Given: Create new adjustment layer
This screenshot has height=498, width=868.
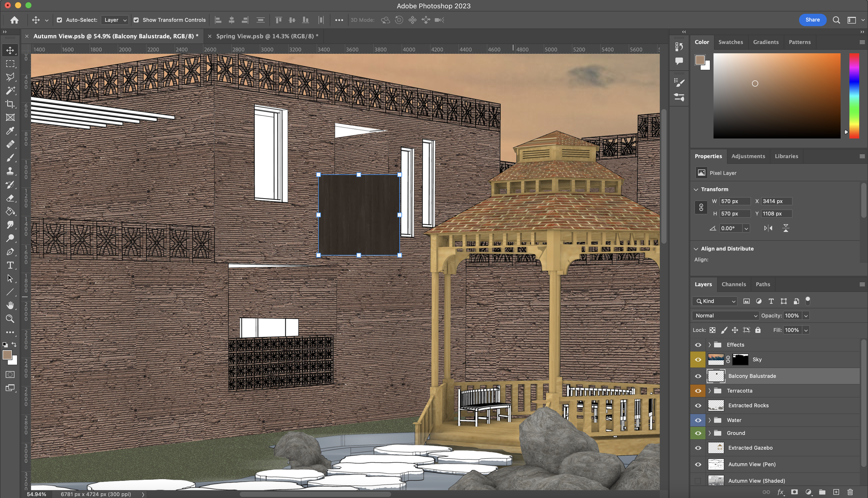Looking at the screenshot, I should coord(808,492).
